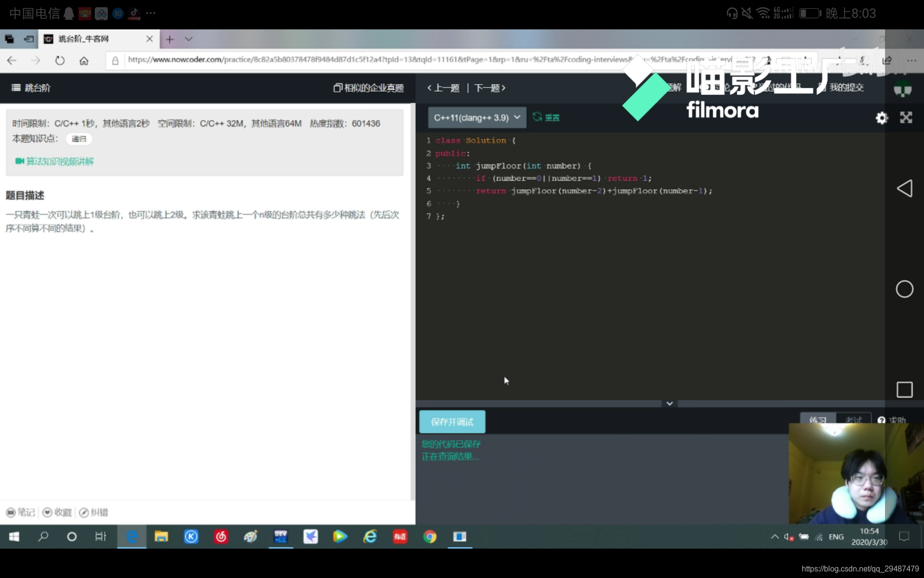
Task: Tap the Android home circle button
Action: click(905, 289)
